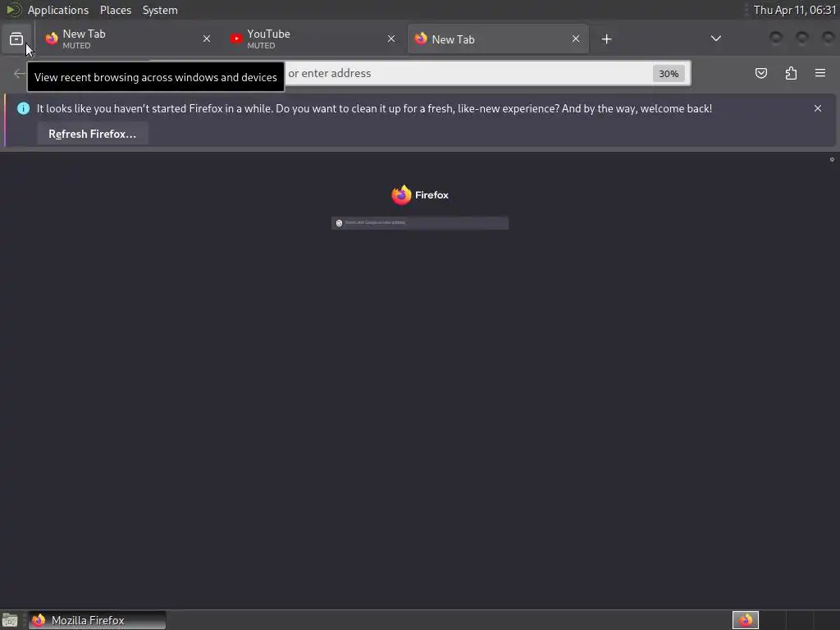Close the YouTube tab
The height and width of the screenshot is (630, 840).
[x=391, y=39]
